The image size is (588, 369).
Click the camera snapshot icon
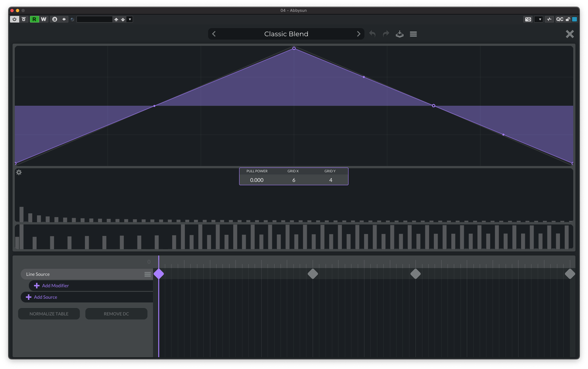point(528,19)
